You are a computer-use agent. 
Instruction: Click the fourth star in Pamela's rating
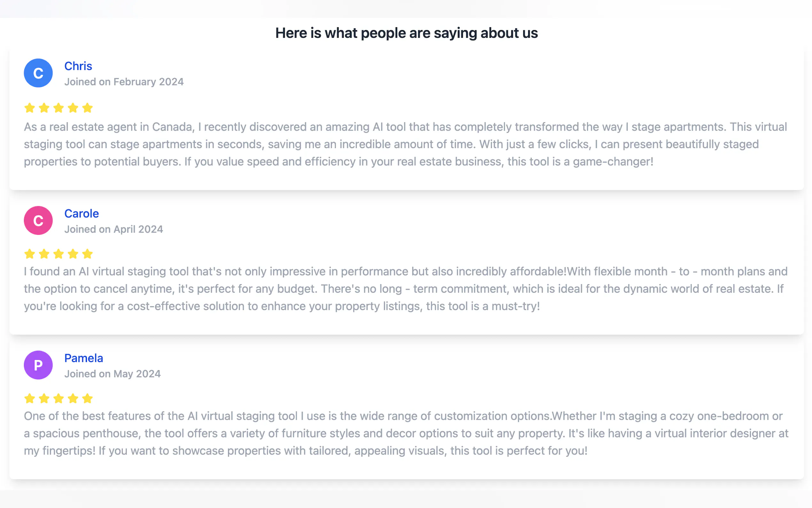[x=73, y=399]
